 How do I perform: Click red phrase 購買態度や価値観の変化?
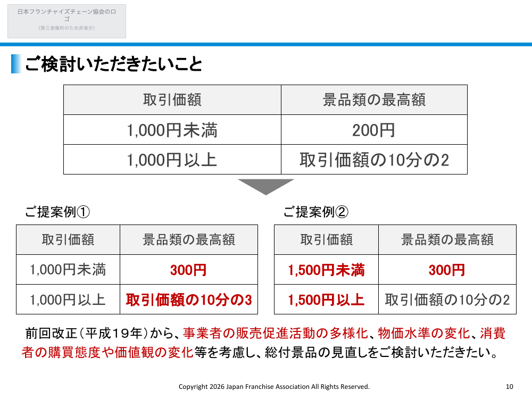[x=120, y=352]
